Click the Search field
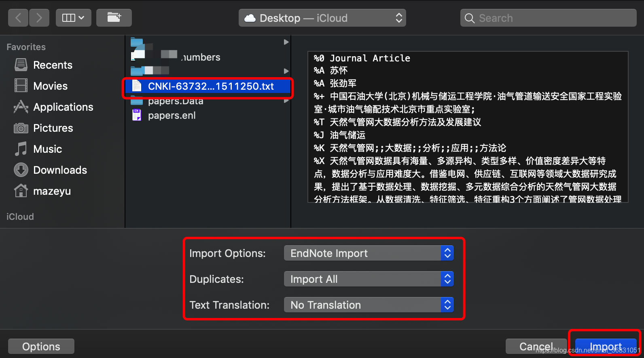Viewport: 644px width, 358px height. click(548, 18)
